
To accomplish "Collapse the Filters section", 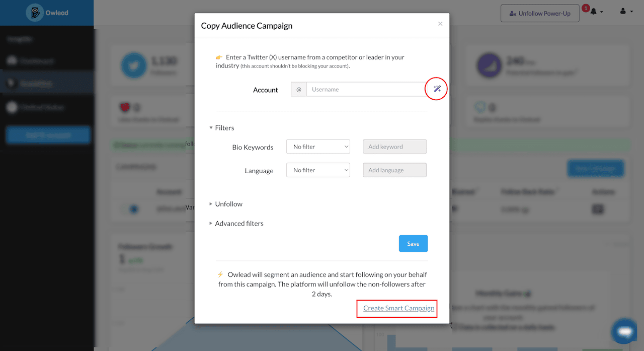I will click(222, 128).
